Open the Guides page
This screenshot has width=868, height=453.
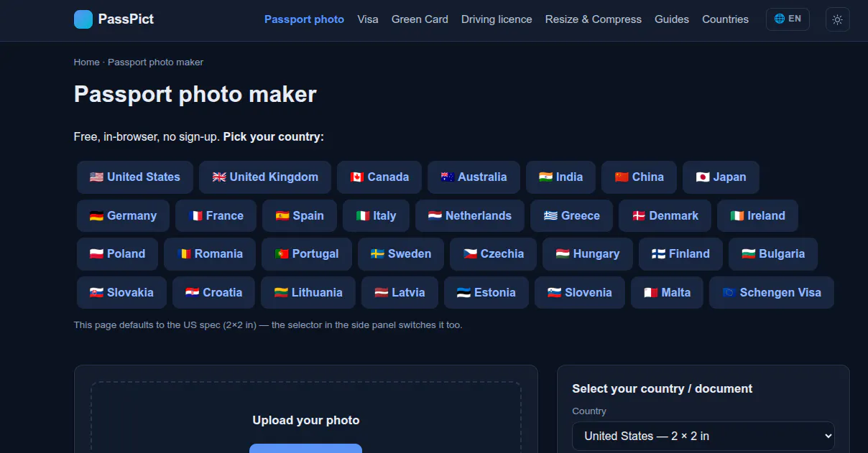(672, 19)
